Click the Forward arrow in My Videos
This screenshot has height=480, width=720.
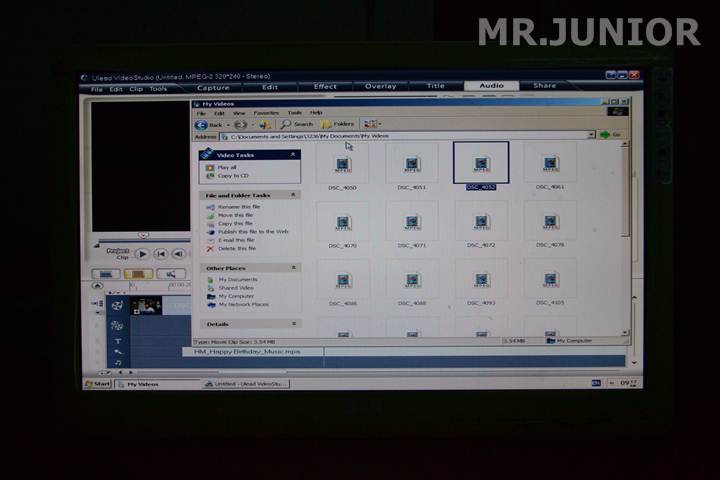(241, 124)
